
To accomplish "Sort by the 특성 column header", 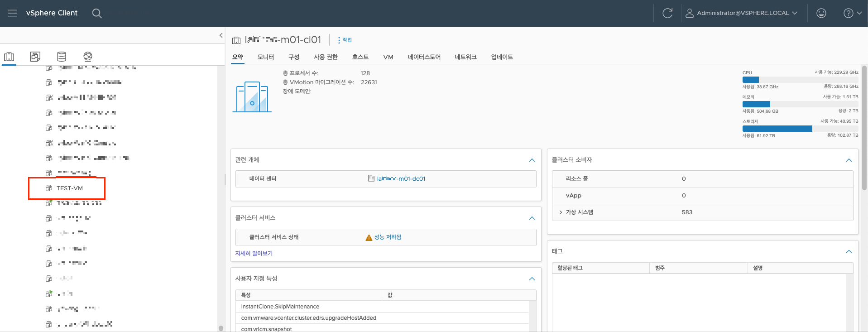I will pos(309,295).
